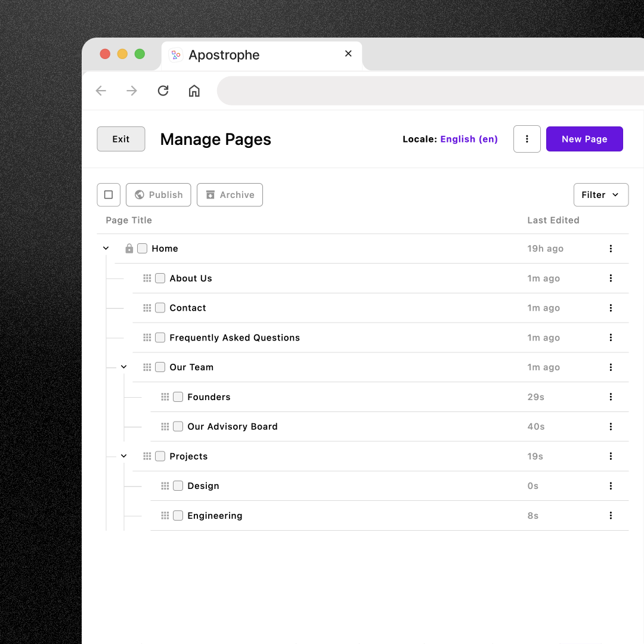This screenshot has width=644, height=644.
Task: Click the New Page button
Action: click(x=584, y=138)
